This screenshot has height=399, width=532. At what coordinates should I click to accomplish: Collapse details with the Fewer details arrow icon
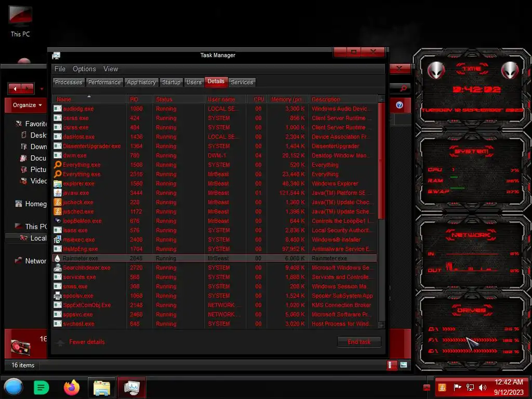tap(60, 342)
